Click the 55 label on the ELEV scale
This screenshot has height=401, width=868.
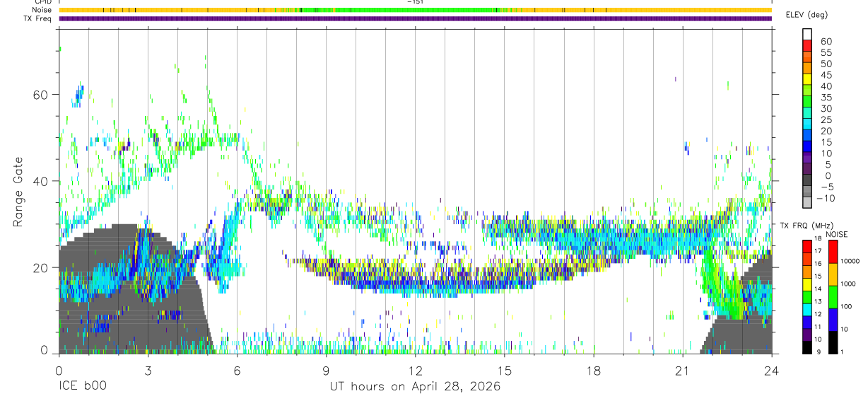click(x=826, y=52)
